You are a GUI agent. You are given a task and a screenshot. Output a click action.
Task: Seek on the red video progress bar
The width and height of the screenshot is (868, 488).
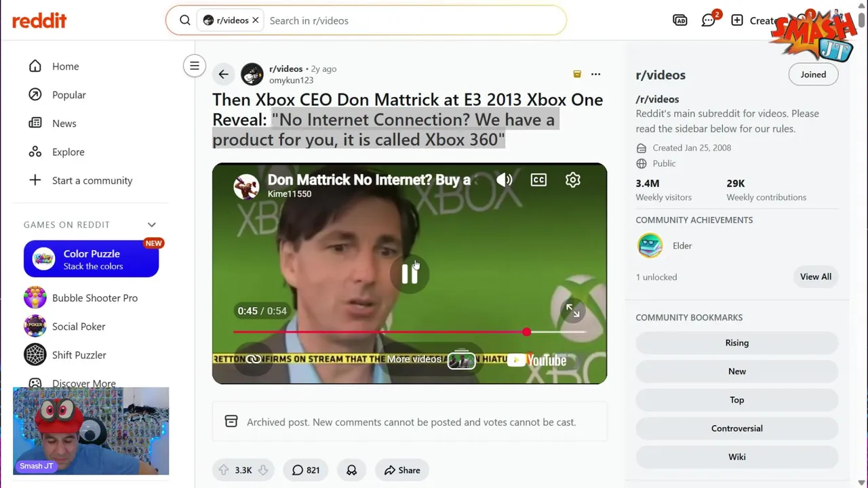point(409,332)
